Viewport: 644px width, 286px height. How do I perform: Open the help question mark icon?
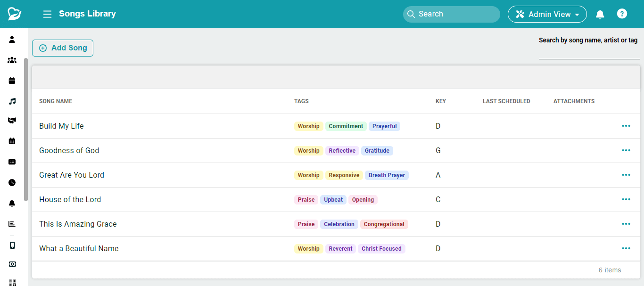(x=622, y=14)
